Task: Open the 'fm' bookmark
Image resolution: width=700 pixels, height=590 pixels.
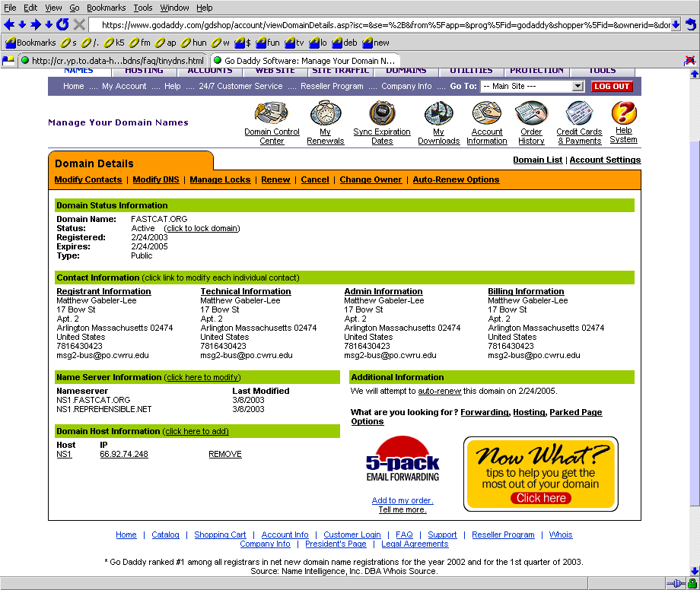Action: pos(140,43)
